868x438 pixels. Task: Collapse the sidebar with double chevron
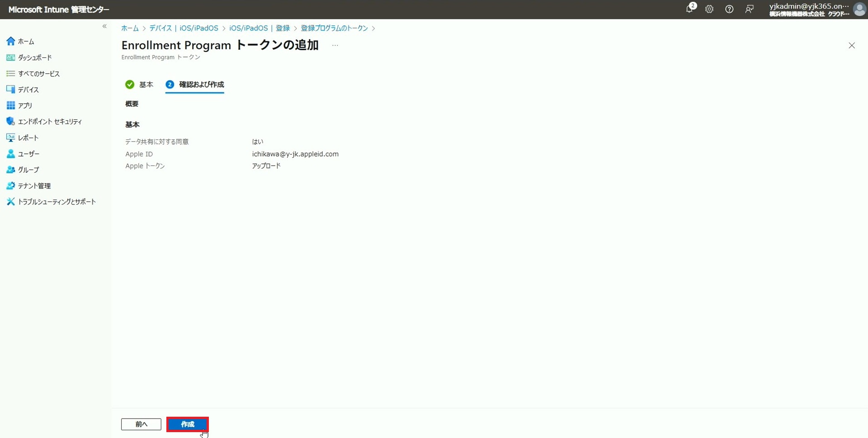click(x=104, y=26)
